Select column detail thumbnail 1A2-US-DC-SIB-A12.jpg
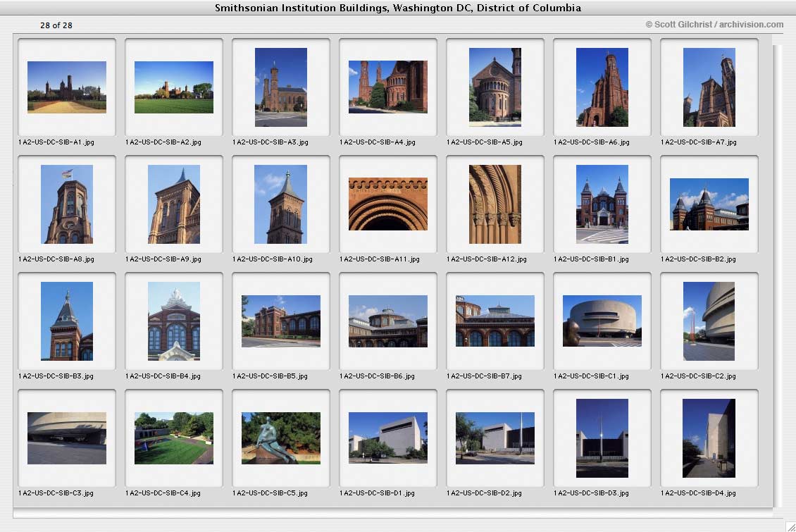This screenshot has width=796, height=532. click(495, 204)
